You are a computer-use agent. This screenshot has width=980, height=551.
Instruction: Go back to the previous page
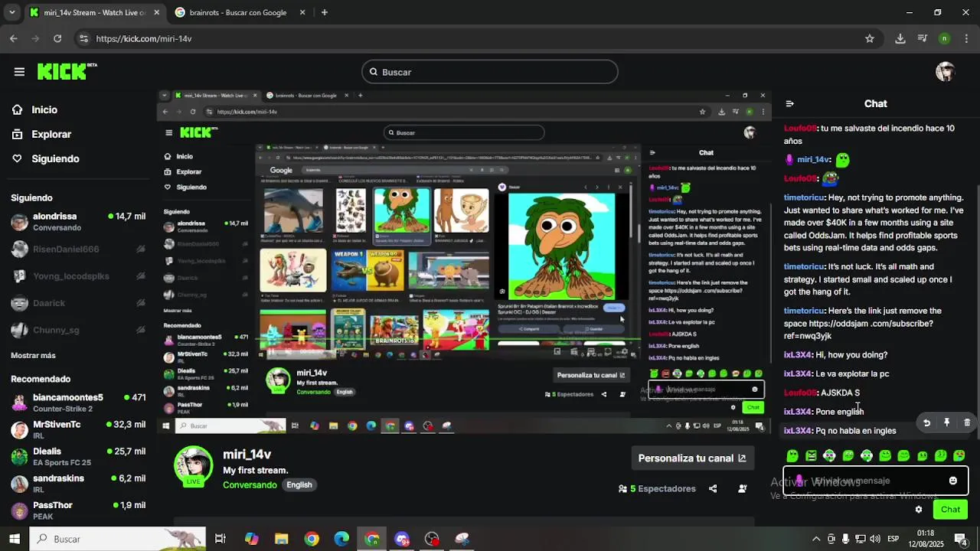click(14, 38)
